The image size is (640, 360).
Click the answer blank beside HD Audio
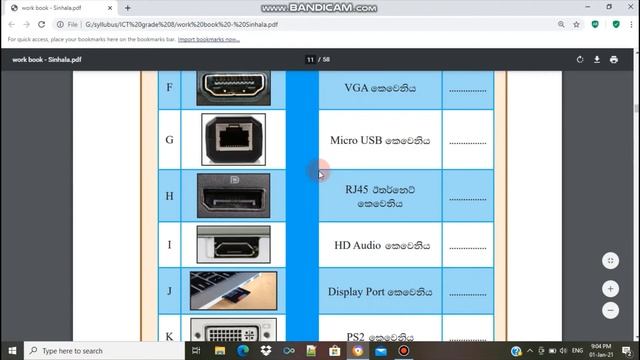coord(468,247)
